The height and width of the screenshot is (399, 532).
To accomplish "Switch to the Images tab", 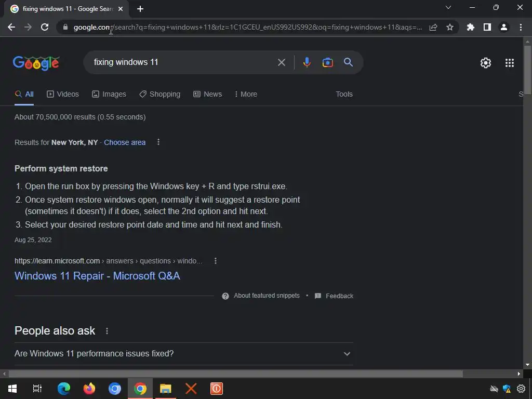I will pyautogui.click(x=109, y=94).
